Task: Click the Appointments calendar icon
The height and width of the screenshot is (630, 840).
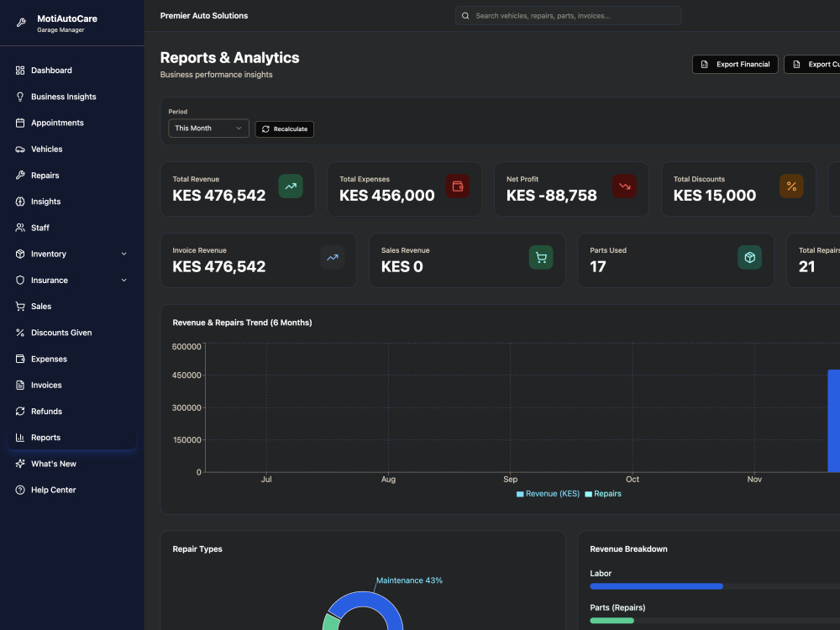Action: (x=20, y=123)
